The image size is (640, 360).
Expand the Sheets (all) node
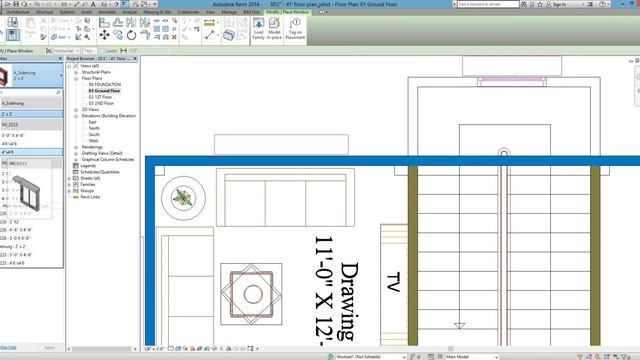(69, 178)
